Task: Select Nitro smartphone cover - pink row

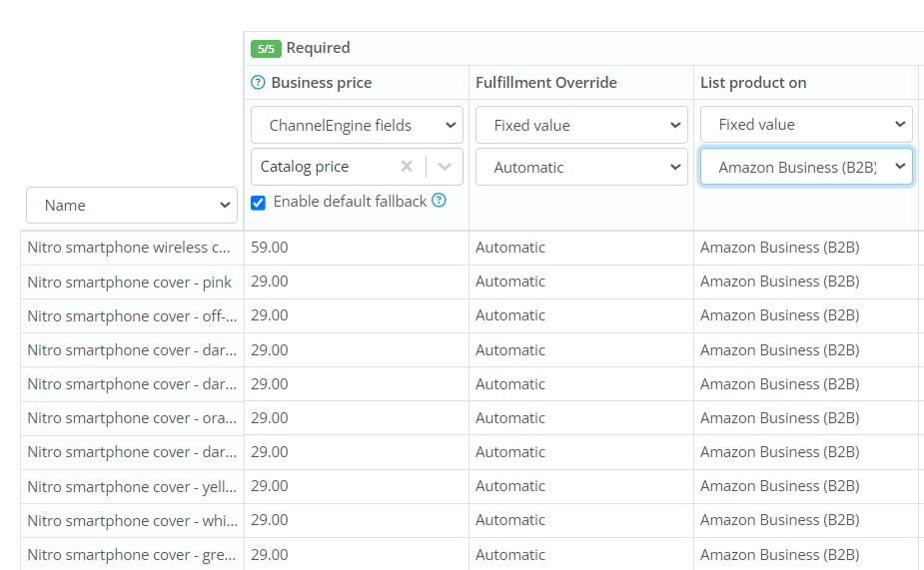Action: pos(130,283)
